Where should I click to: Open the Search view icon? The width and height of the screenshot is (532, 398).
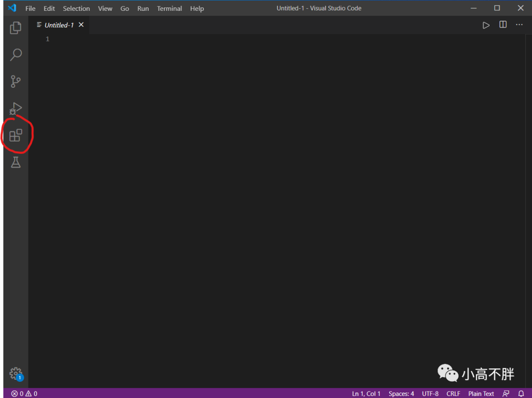click(x=16, y=55)
